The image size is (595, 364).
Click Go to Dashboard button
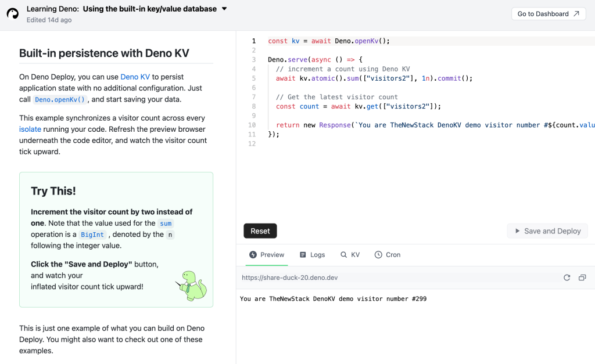(549, 14)
